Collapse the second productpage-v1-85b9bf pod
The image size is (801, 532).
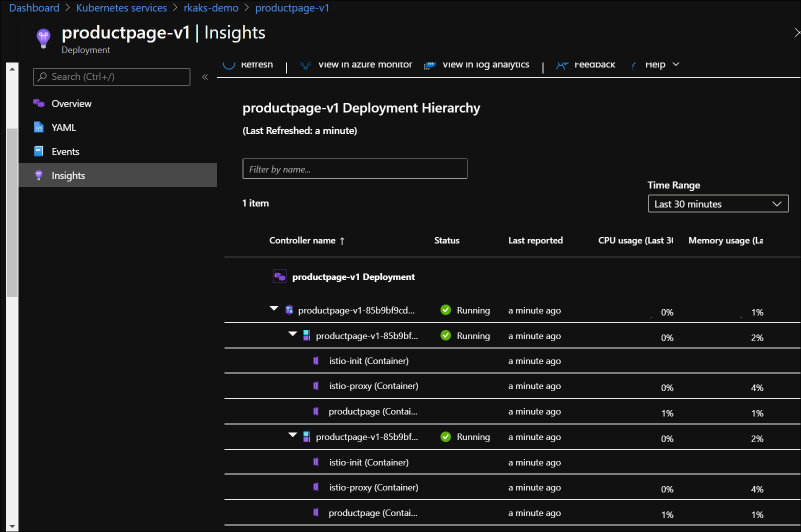tap(293, 435)
